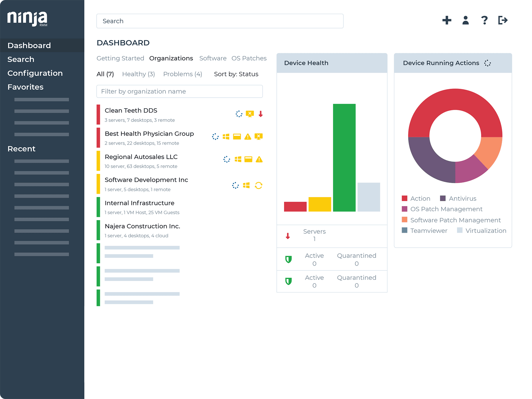The height and width of the screenshot is (399, 532).
Task: Open the user profile icon
Action: coord(465,20)
